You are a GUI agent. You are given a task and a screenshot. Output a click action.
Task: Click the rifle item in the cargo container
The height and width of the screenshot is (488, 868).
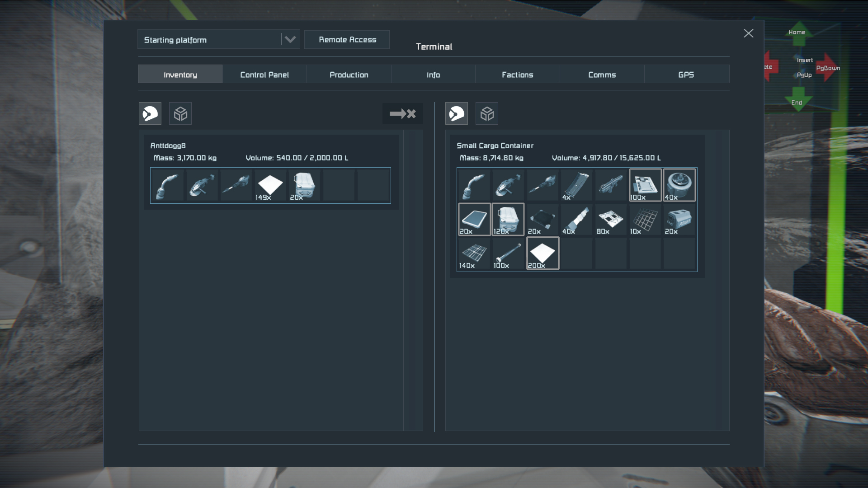[611, 185]
